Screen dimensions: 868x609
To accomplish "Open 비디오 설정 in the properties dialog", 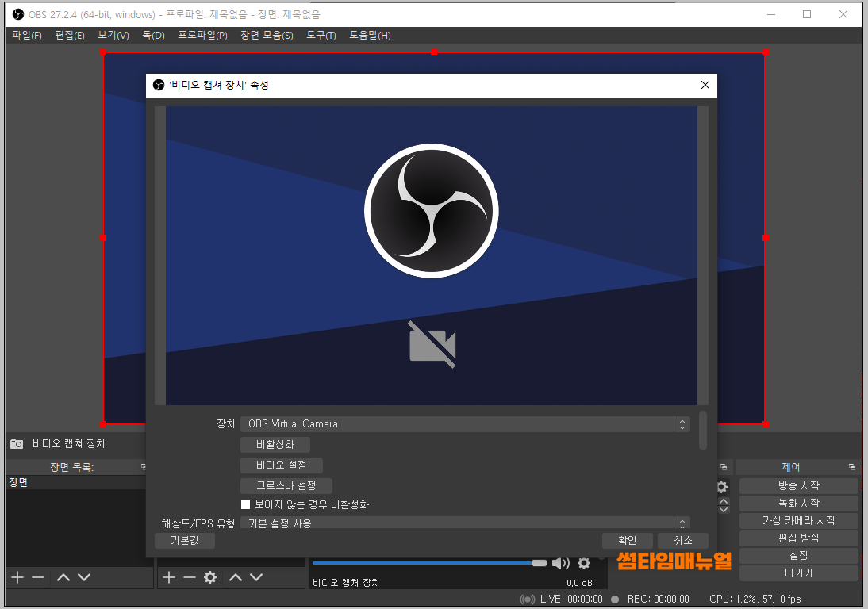I will 281,465.
